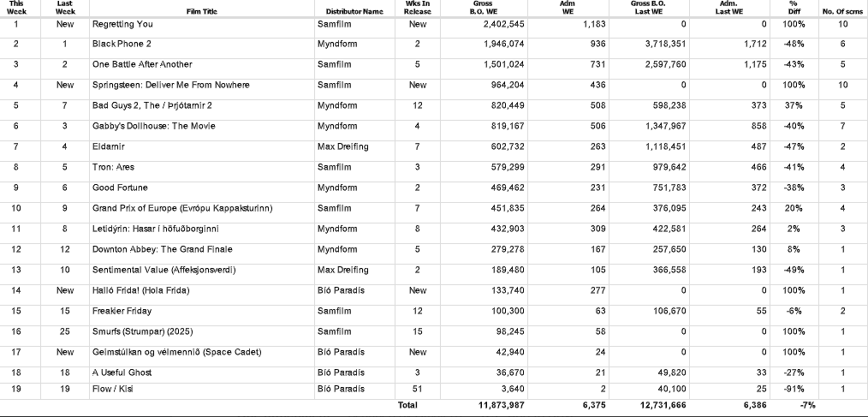Click the Freakier Friday film title
Viewport: 868px width, 417px height.
[123, 311]
